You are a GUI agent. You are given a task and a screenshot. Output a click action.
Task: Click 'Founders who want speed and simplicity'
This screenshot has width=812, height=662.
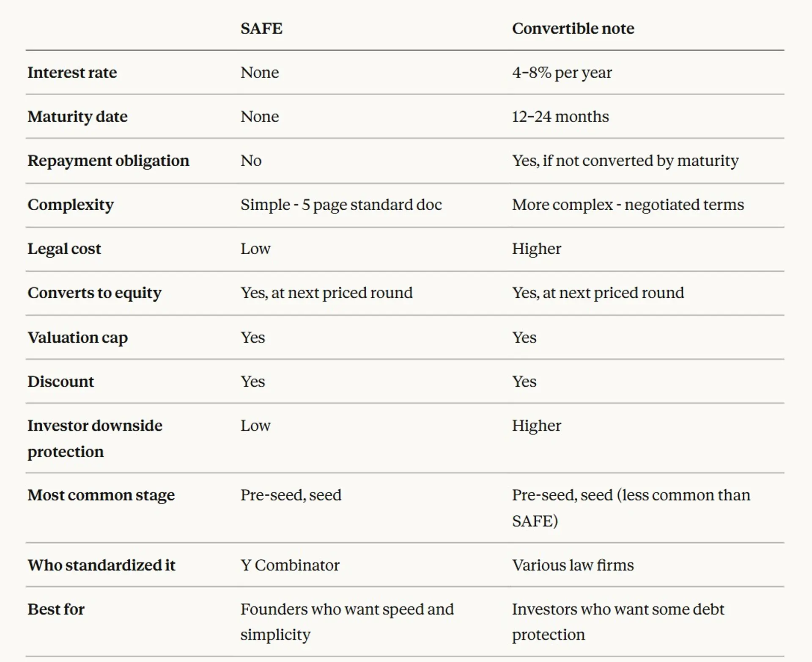[347, 622]
